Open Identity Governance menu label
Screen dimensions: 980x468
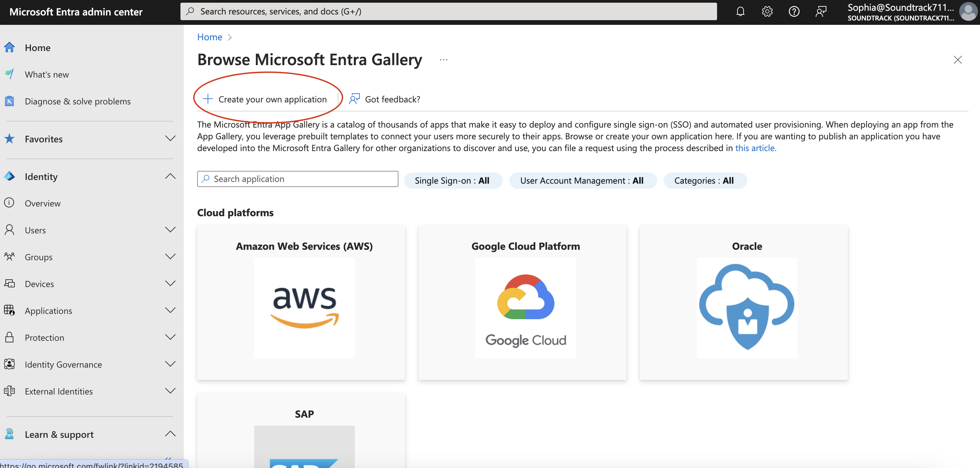click(63, 364)
